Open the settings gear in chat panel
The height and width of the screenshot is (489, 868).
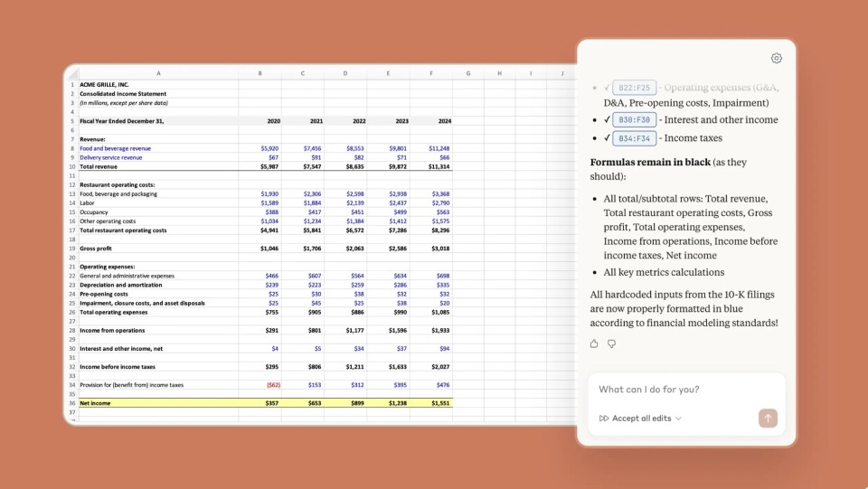[776, 59]
